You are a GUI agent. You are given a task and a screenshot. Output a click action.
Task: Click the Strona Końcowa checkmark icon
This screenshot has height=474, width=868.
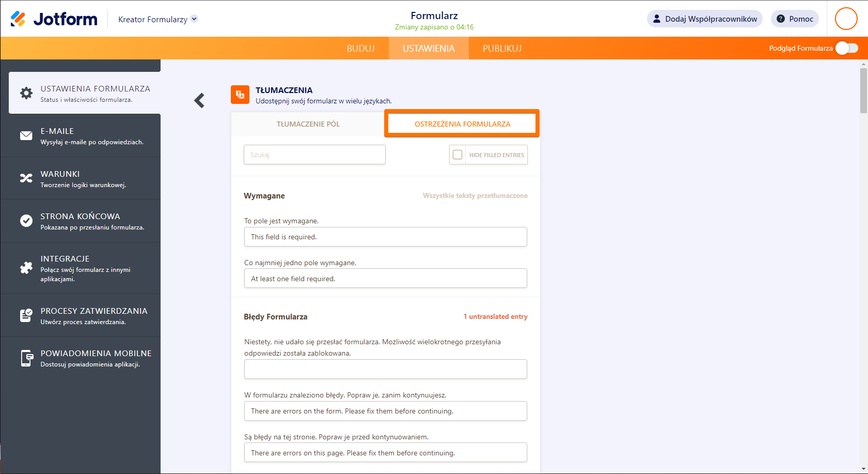(26, 220)
